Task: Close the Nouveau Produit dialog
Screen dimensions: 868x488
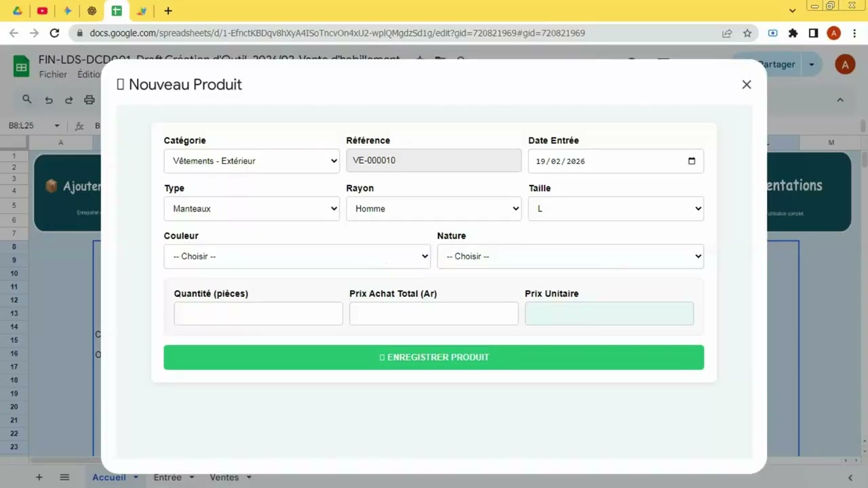Action: pos(747,85)
